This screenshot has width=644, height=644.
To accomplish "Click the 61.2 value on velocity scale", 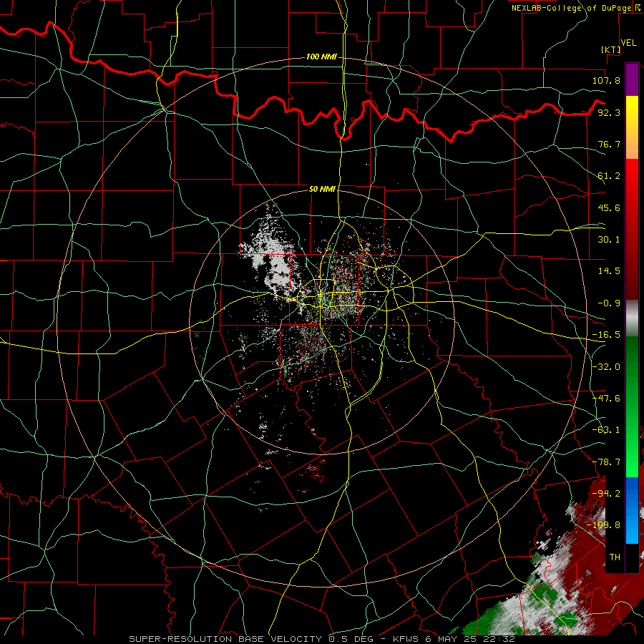I will click(609, 176).
